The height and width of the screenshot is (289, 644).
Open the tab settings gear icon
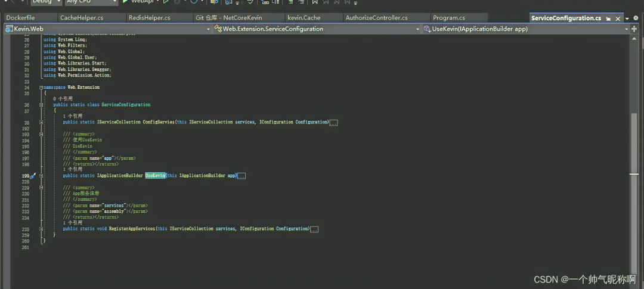[636, 18]
